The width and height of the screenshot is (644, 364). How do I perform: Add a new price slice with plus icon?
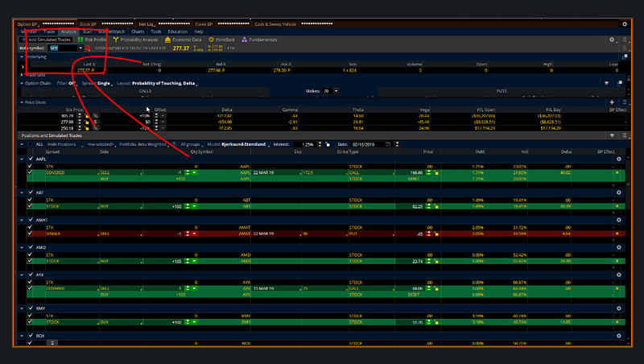[x=612, y=101]
